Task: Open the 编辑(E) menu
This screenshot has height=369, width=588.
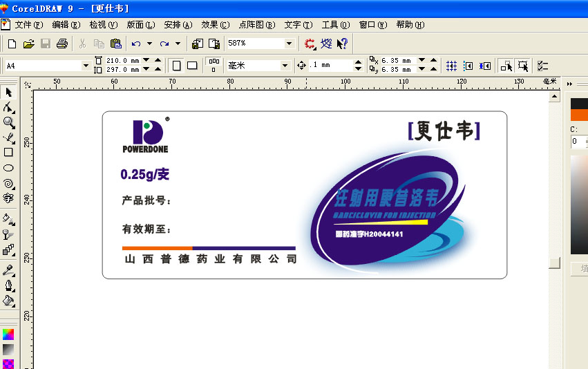Action: click(66, 25)
